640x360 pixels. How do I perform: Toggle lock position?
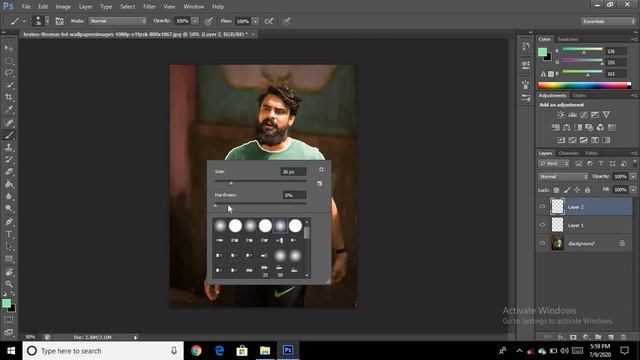pyautogui.click(x=577, y=190)
